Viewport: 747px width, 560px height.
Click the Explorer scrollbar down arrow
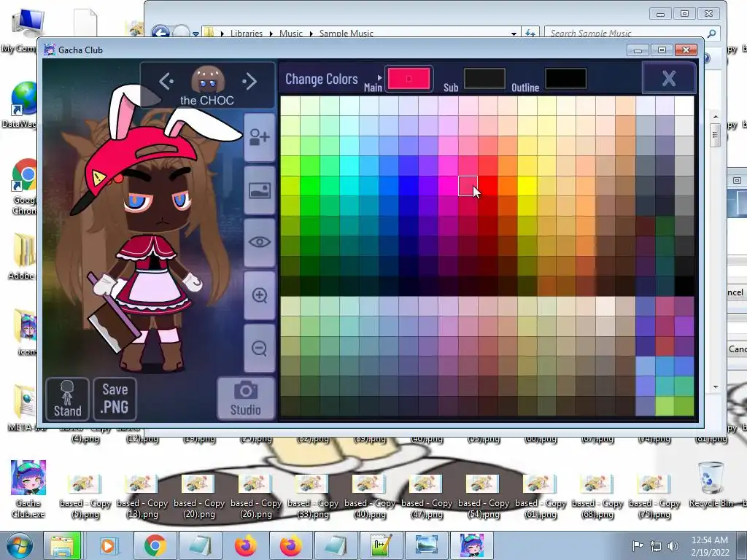tap(716, 388)
